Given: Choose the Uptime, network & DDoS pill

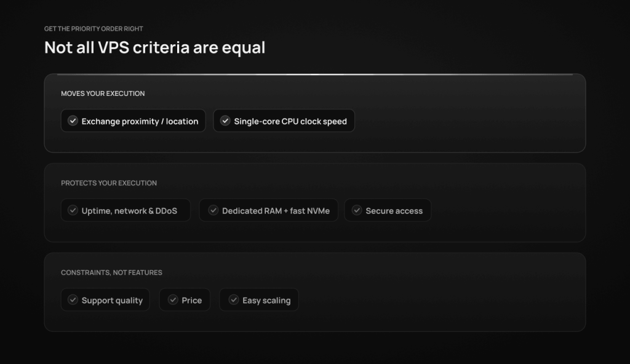Looking at the screenshot, I should coord(126,210).
